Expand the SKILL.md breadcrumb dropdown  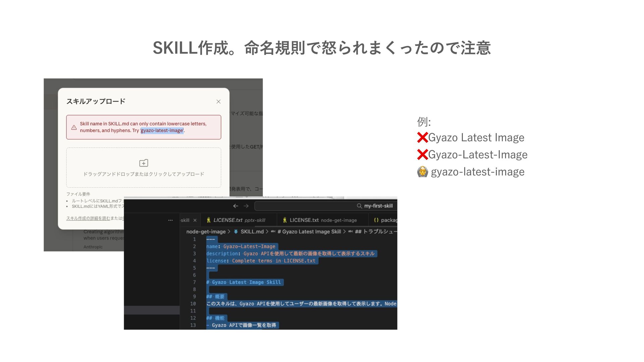tap(252, 232)
